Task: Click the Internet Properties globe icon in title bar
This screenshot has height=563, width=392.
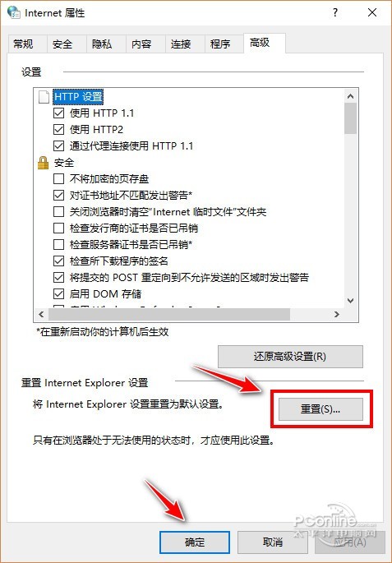Action: pyautogui.click(x=14, y=12)
